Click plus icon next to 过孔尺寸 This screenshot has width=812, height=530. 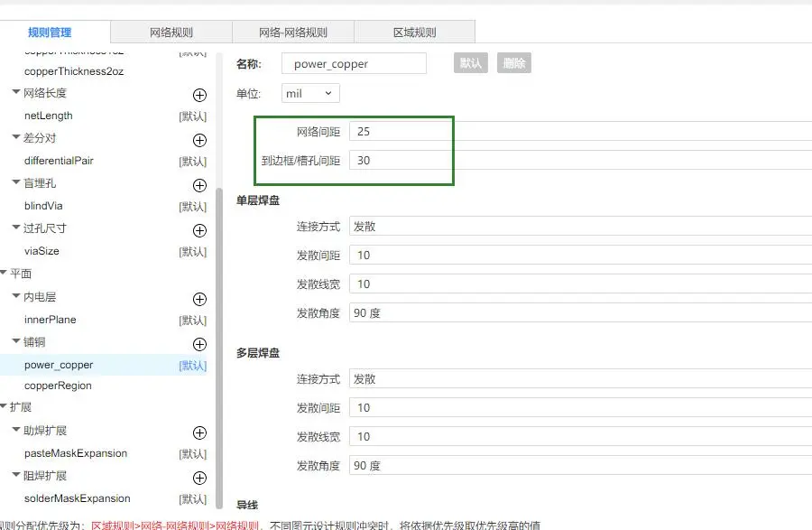(x=199, y=230)
